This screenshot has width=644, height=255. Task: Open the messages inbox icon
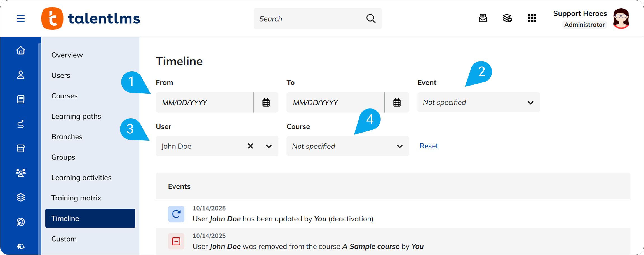[483, 18]
